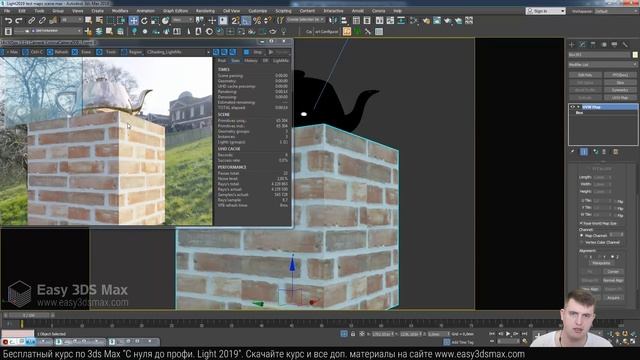Activate the Unlink Selection tool
640x360 pixels.
click(x=42, y=20)
